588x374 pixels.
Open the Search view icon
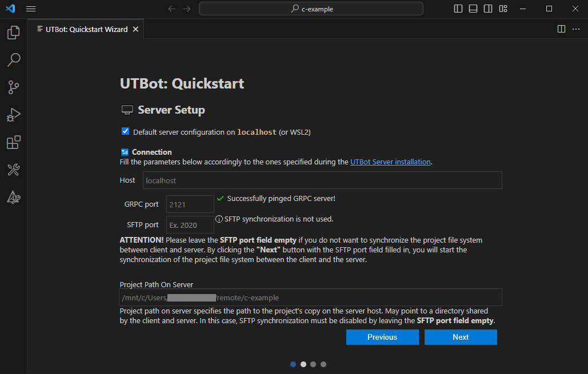[13, 59]
